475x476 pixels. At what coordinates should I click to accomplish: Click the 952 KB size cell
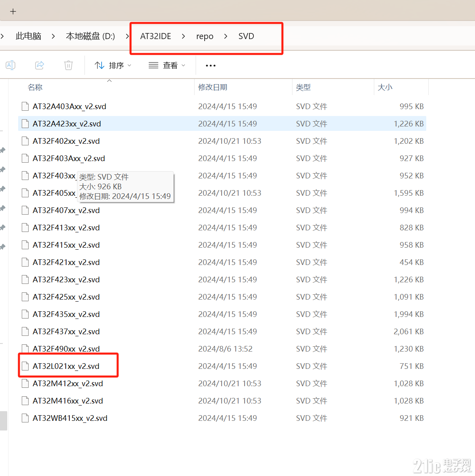coord(411,176)
